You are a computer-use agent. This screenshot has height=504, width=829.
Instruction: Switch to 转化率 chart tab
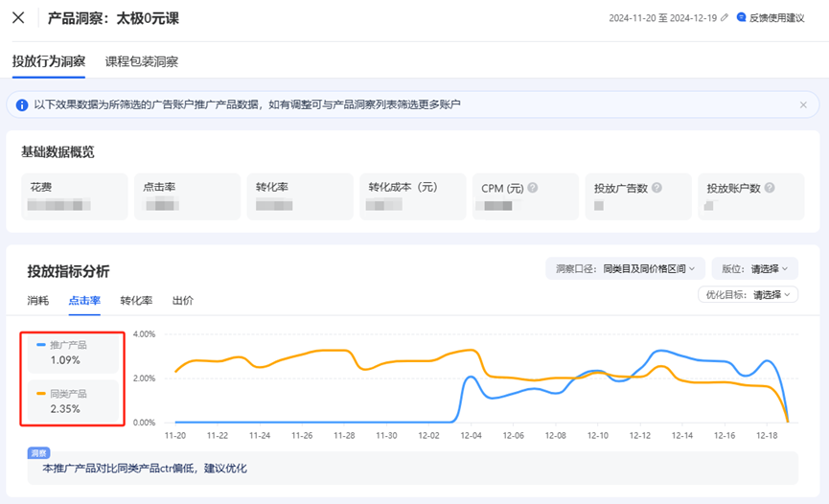tap(136, 301)
